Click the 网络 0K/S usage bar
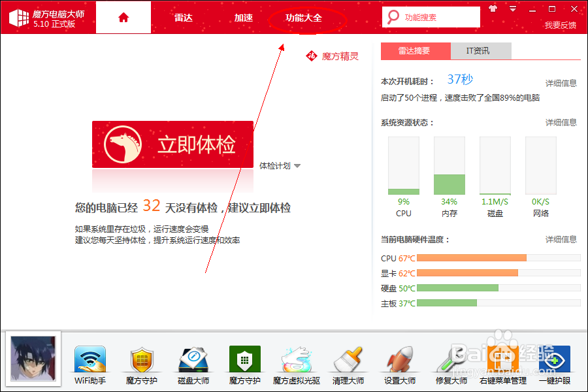Image resolution: width=588 pixels, height=392 pixels. click(x=541, y=165)
